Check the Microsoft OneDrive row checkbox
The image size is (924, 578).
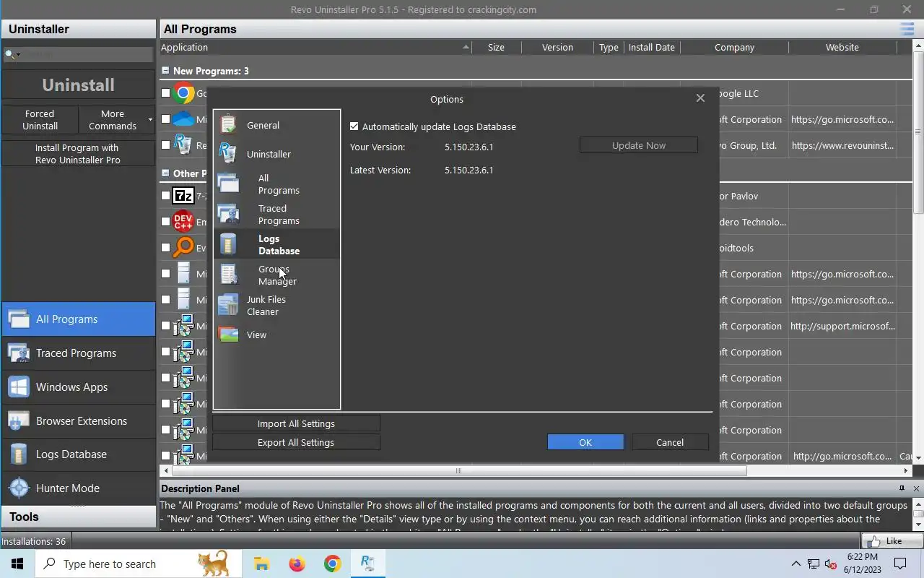click(x=166, y=119)
